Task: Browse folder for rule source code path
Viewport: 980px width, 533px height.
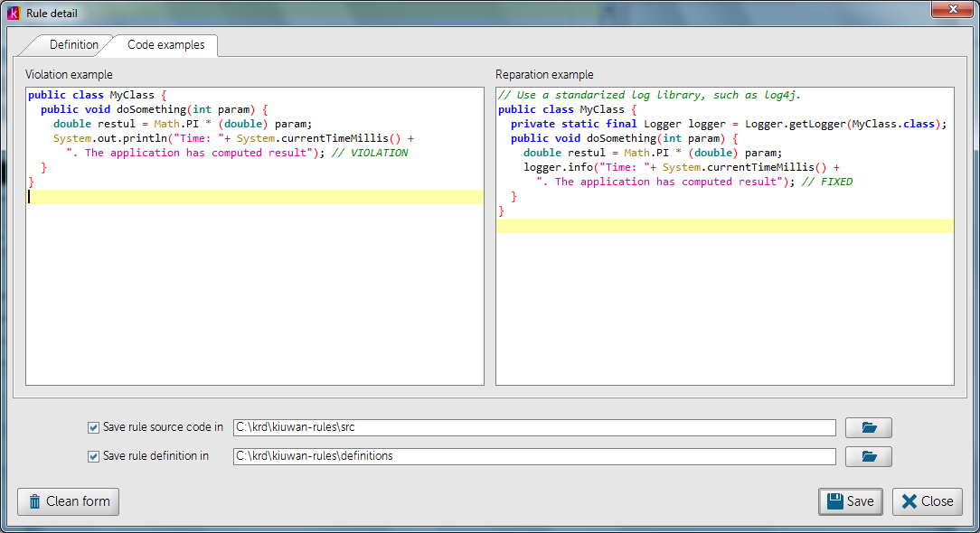Action: click(868, 427)
